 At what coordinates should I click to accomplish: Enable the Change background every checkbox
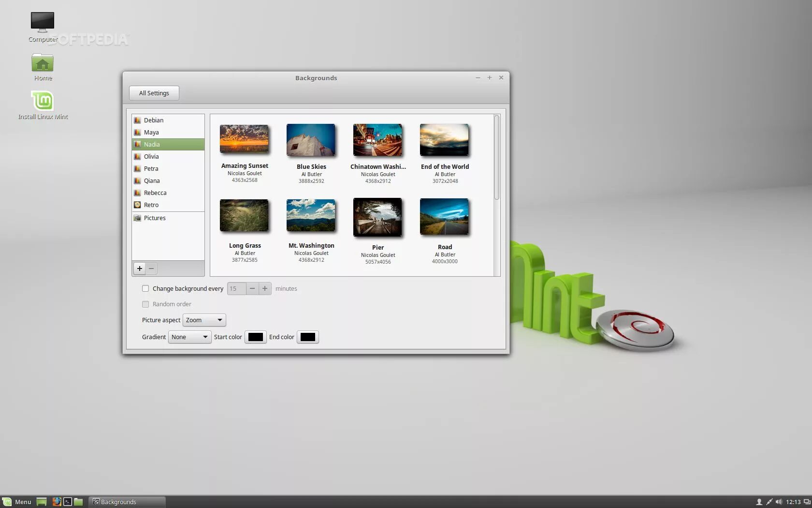point(145,288)
